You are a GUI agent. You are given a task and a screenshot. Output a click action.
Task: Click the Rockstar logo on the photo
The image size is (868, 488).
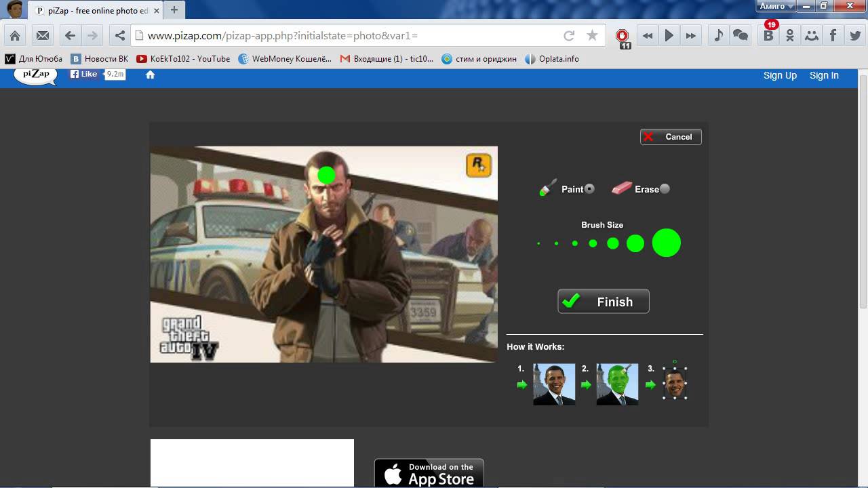[x=479, y=165]
